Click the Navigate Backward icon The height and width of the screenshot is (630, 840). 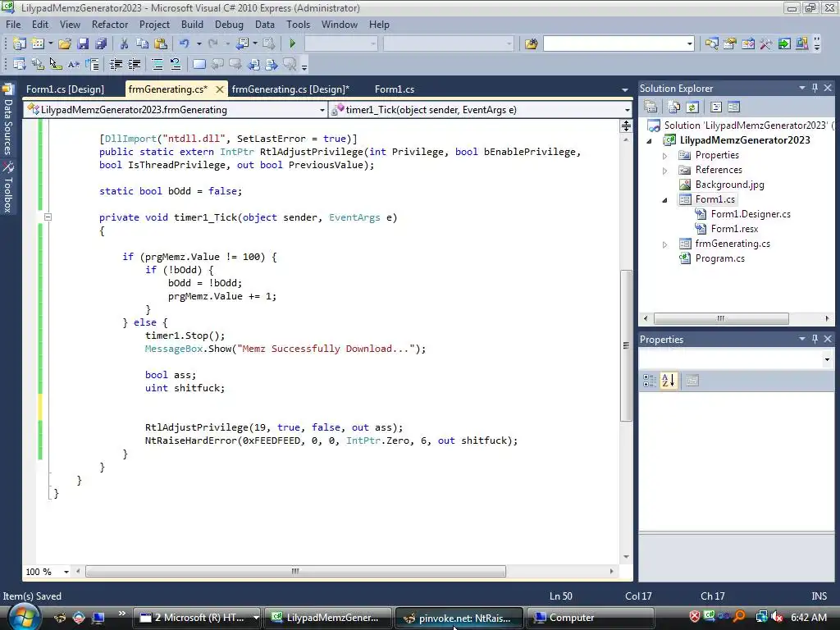(x=242, y=43)
